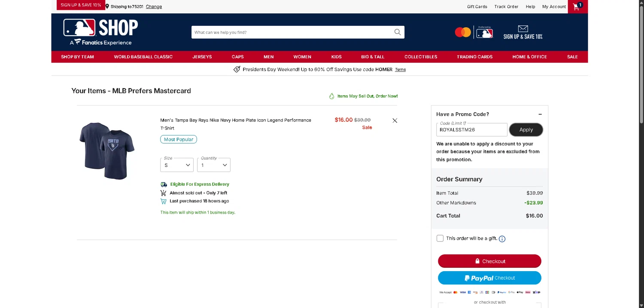This screenshot has width=644, height=308.
Task: Open Track Order link
Action: 506,6
